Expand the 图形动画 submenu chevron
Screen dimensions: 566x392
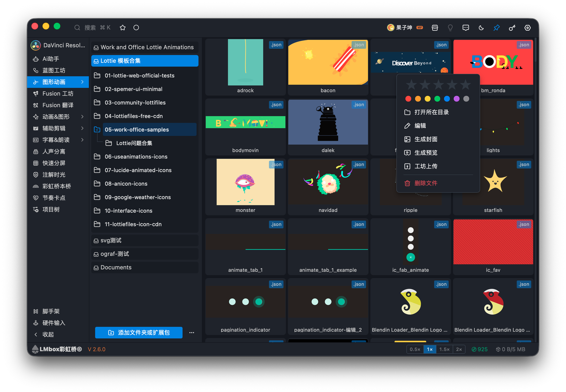pyautogui.click(x=82, y=82)
